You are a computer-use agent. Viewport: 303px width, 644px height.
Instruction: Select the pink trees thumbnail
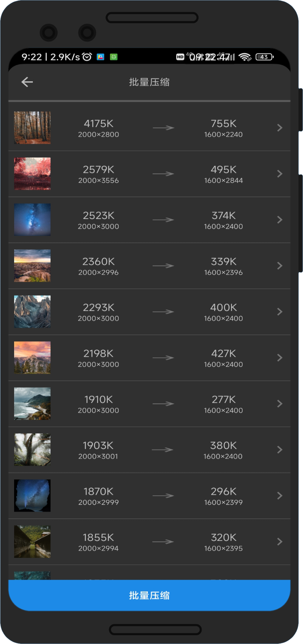tap(32, 174)
